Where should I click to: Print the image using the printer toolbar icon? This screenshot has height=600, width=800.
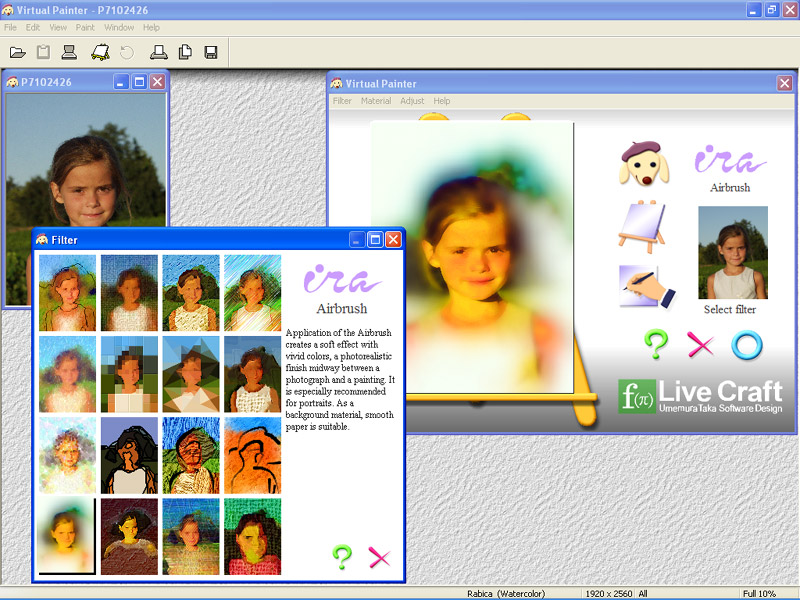[159, 52]
